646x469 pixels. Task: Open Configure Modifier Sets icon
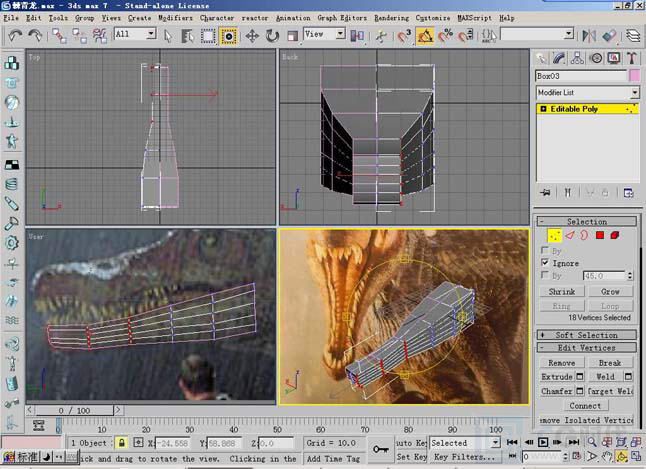(x=628, y=192)
